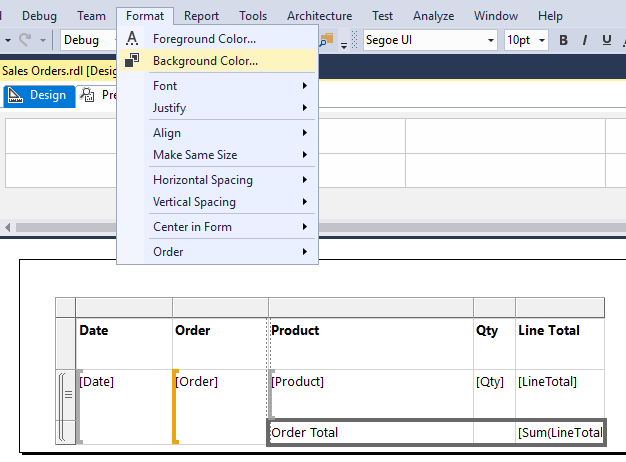Expand the Center in Form submenu
The image size is (626, 462).
(230, 227)
